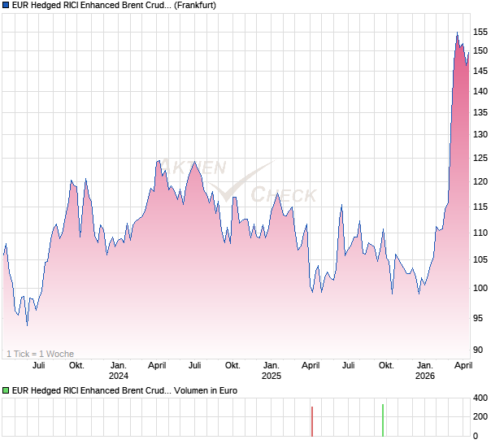This screenshot has width=504, height=444.
Task: Click the 100 price axis label
Action: click(x=480, y=288)
